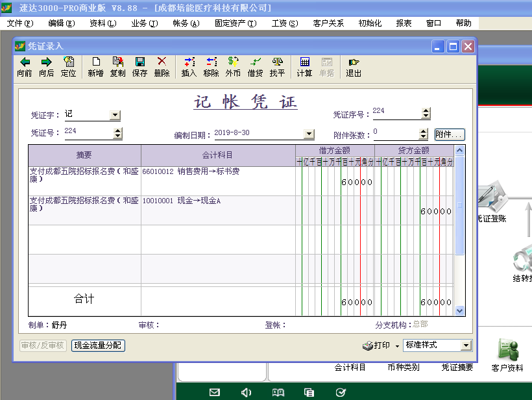Copy the voucher using 复制
Viewport: 532px width, 400px height.
(x=117, y=67)
